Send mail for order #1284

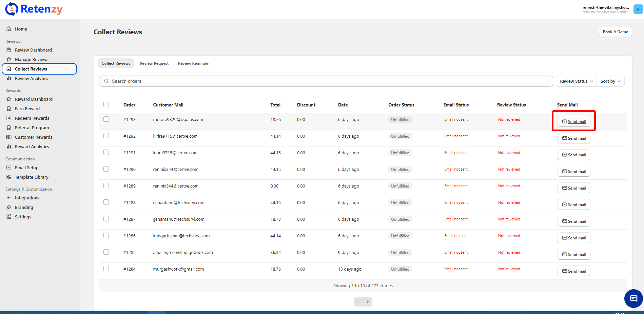click(x=573, y=271)
